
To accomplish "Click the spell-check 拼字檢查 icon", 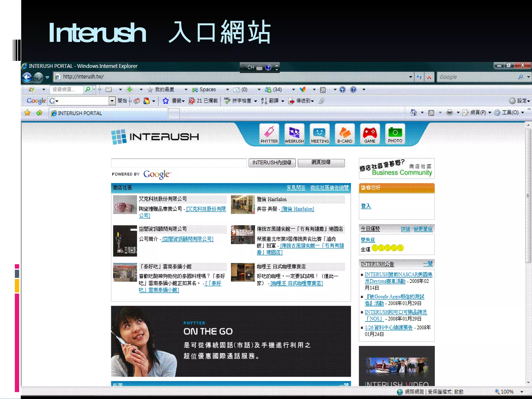I will tap(227, 101).
